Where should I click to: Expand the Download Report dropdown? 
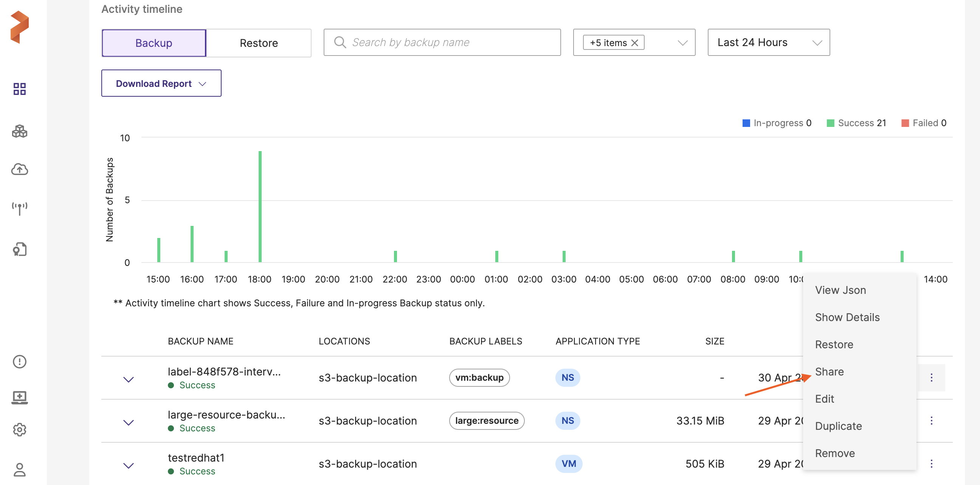[x=161, y=83]
